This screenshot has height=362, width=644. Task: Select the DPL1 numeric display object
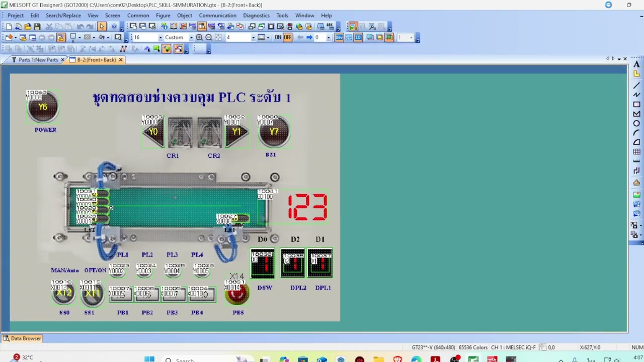(320, 263)
